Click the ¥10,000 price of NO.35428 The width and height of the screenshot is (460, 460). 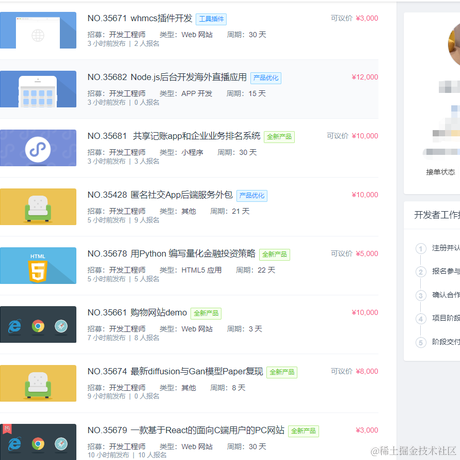(365, 195)
